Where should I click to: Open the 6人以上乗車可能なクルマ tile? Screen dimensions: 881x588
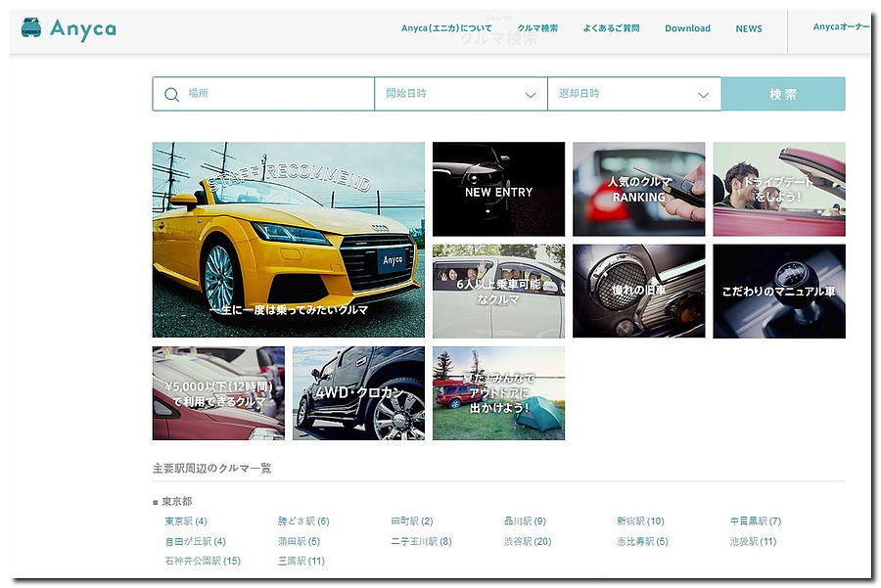498,291
